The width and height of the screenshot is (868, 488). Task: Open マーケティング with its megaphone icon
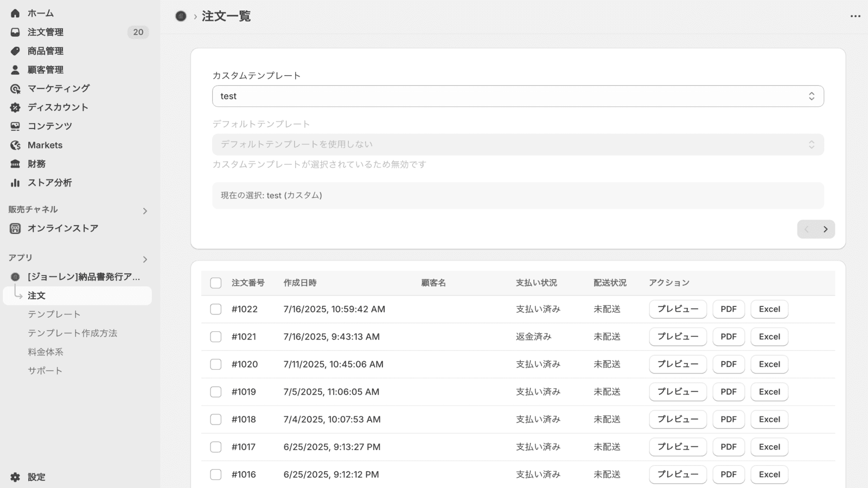[x=15, y=88]
